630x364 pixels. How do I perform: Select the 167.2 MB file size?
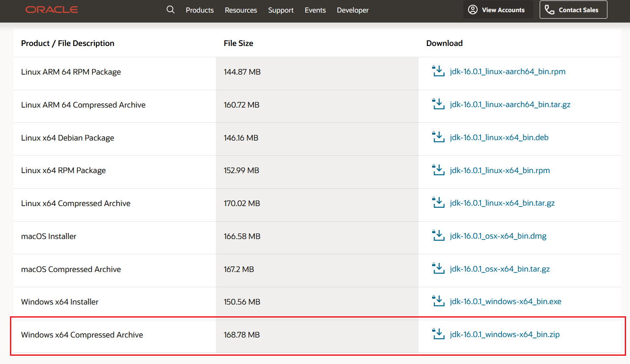tap(239, 269)
